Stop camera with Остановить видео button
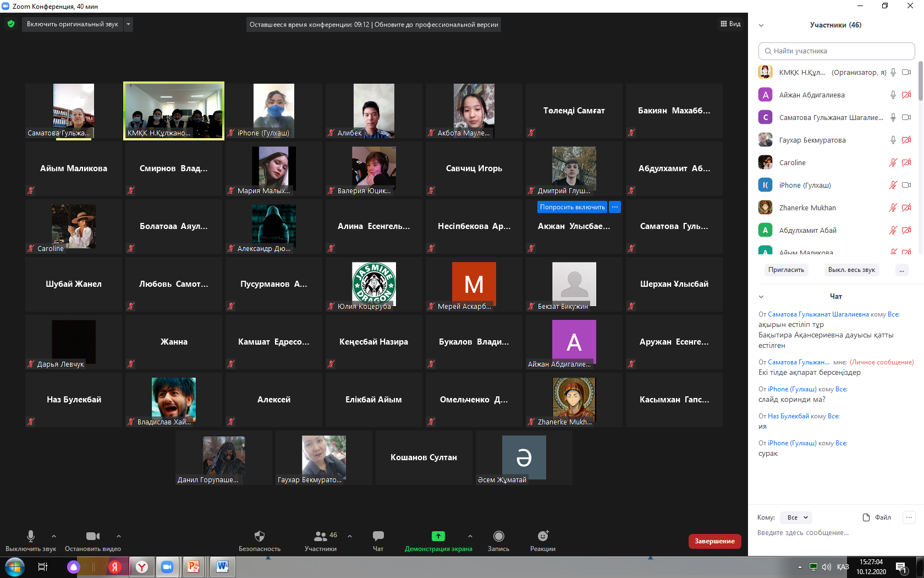 pyautogui.click(x=93, y=536)
